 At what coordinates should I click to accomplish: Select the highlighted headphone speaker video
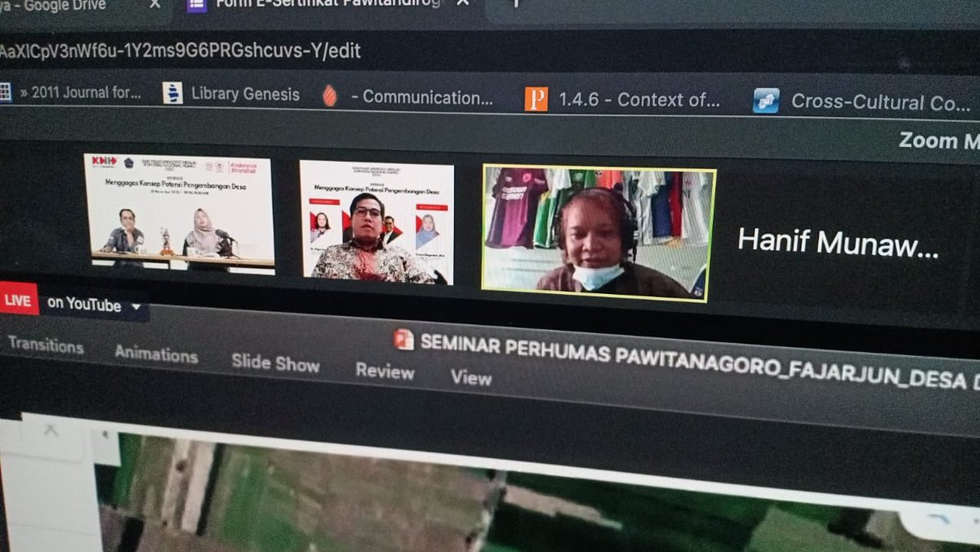click(599, 233)
